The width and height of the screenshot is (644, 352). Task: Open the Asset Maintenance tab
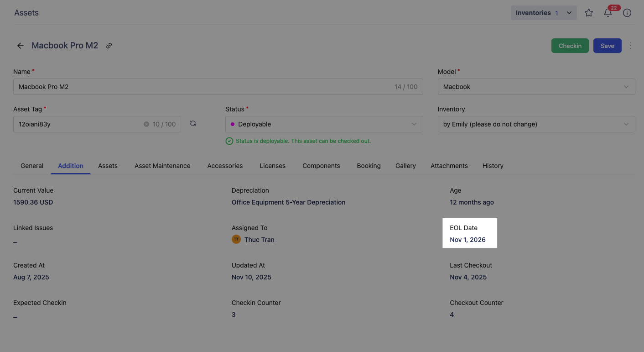click(162, 166)
